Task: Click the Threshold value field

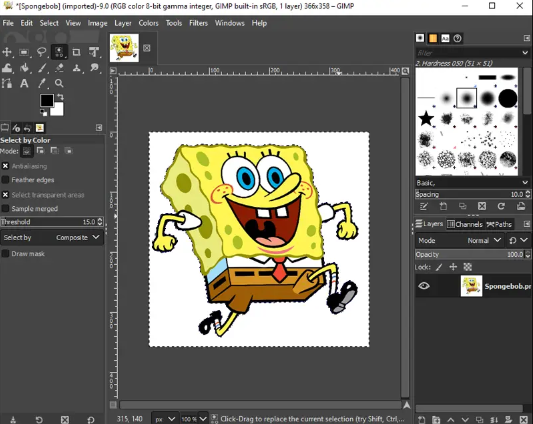Action: (x=52, y=222)
